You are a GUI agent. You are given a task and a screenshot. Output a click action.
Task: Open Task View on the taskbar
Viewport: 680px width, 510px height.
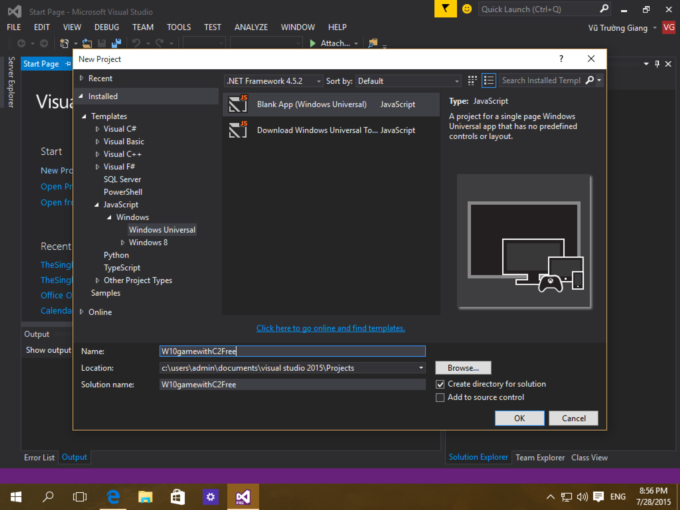[x=80, y=497]
